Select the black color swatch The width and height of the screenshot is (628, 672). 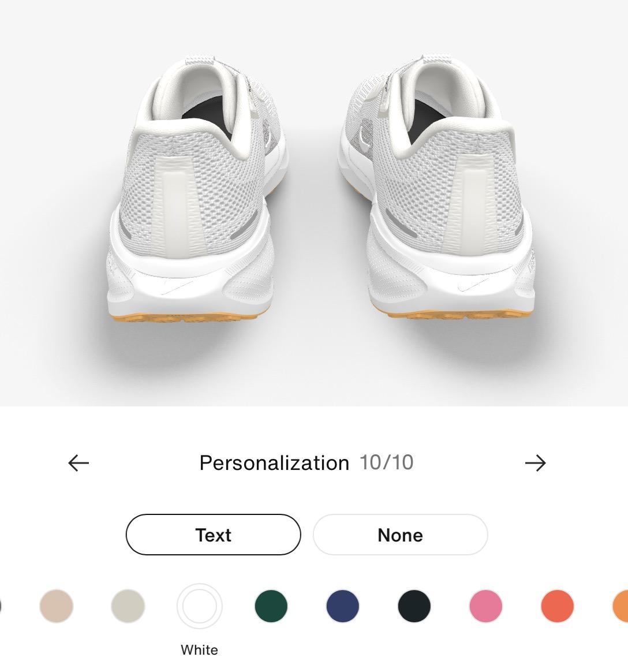(414, 606)
